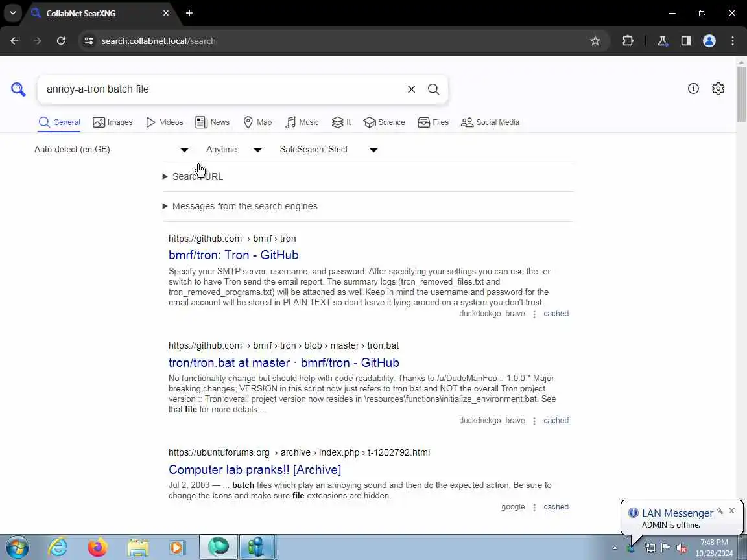Screen dimensions: 747x560
Task: Clear the search query with X
Action: click(x=412, y=89)
